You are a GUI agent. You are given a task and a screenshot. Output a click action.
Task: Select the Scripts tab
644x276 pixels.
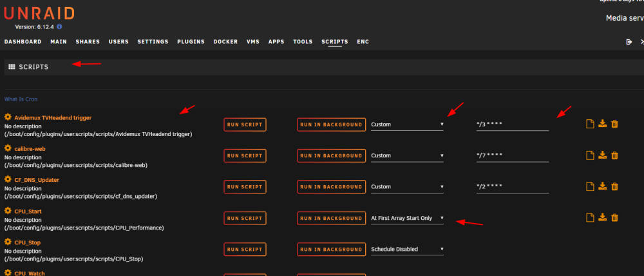pyautogui.click(x=335, y=41)
